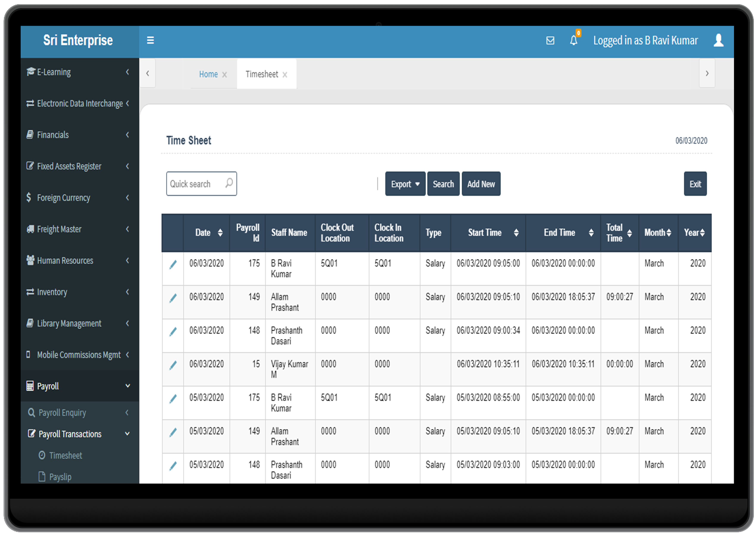Click the Add New button
The image size is (756, 534).
[x=481, y=184]
